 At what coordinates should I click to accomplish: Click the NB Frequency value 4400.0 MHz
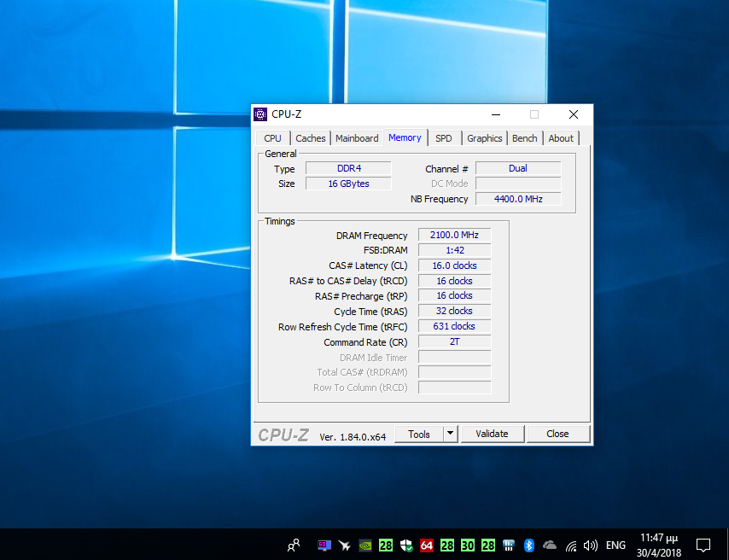(x=518, y=199)
